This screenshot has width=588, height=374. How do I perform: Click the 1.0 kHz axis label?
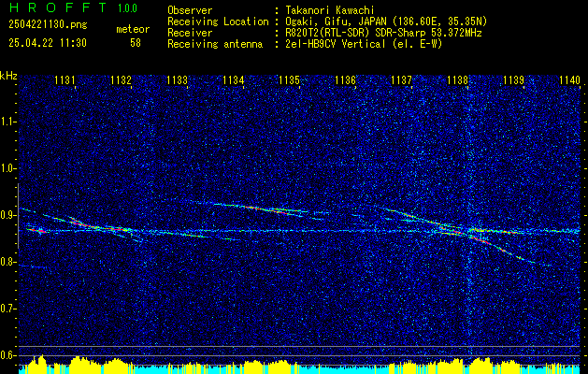[7, 169]
